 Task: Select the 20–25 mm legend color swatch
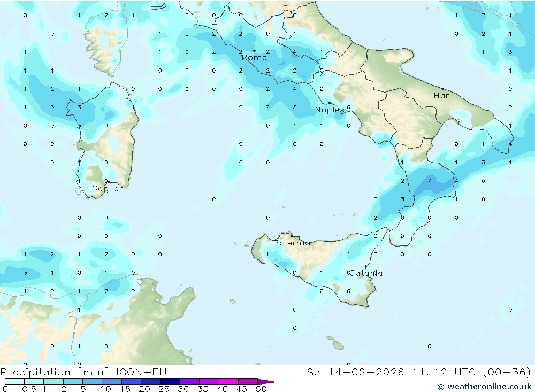pyautogui.click(x=150, y=381)
